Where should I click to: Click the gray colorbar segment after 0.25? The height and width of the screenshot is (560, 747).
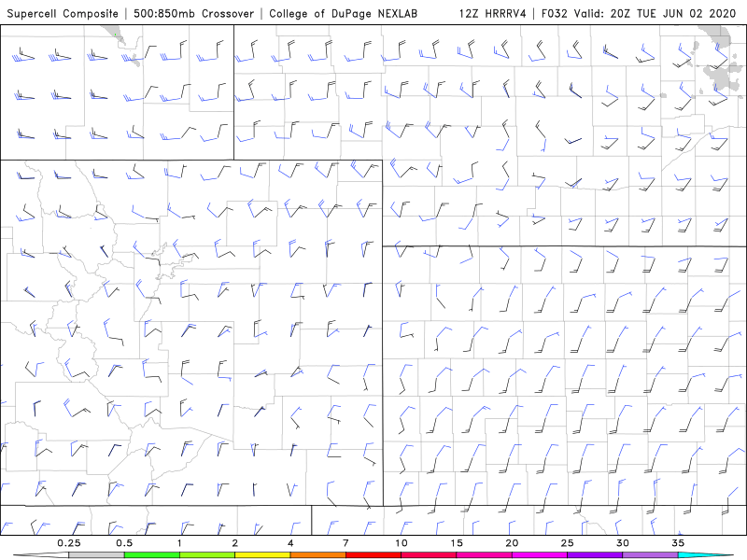click(96, 555)
